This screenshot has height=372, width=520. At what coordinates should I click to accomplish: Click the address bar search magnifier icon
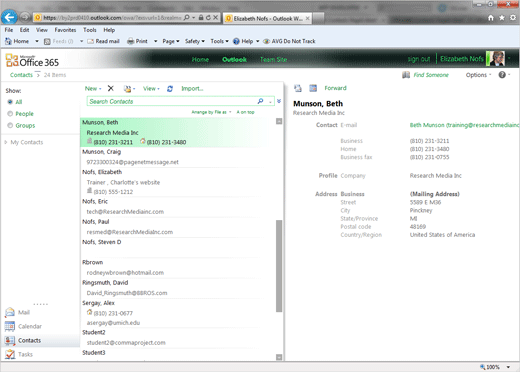point(187,17)
